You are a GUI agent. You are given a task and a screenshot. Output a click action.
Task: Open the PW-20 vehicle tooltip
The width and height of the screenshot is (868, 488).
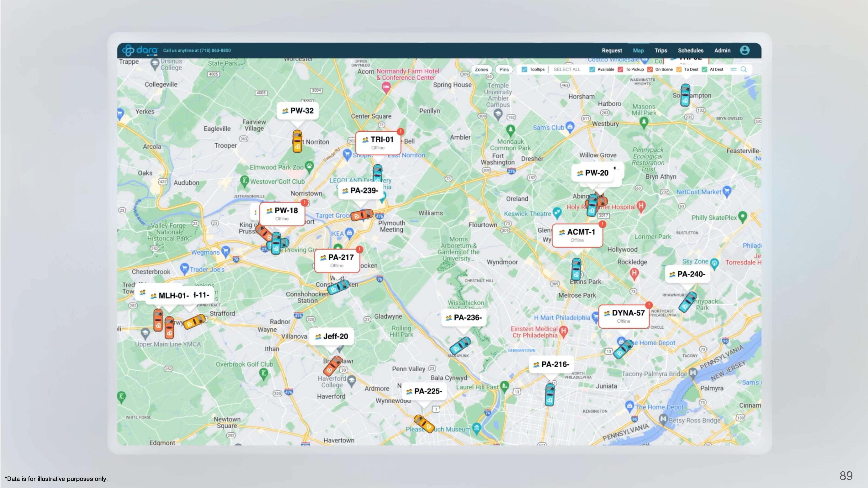[592, 173]
